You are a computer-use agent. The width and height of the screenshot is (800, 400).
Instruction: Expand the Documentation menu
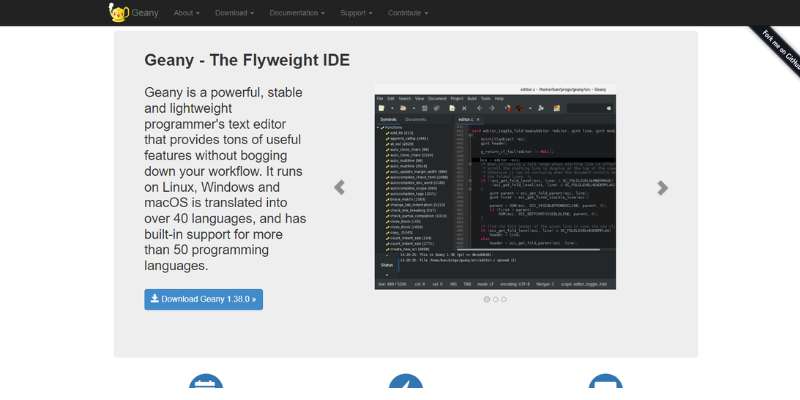[x=297, y=13]
